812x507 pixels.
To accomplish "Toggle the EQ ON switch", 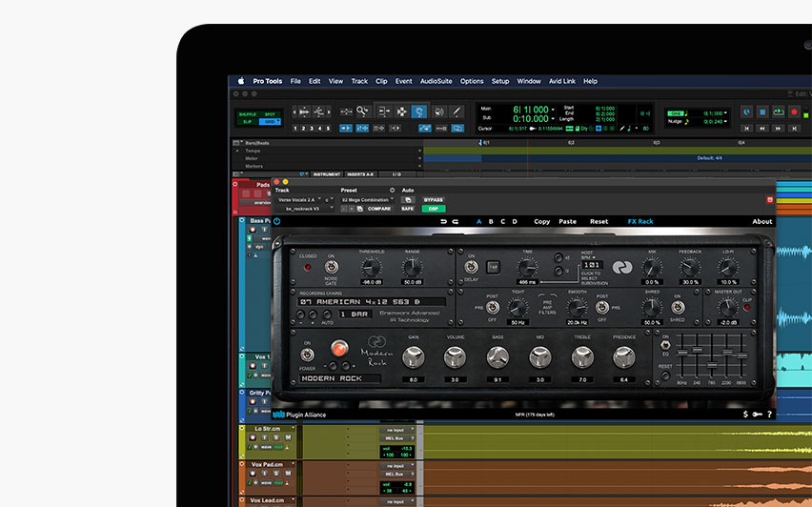I will 665,344.
